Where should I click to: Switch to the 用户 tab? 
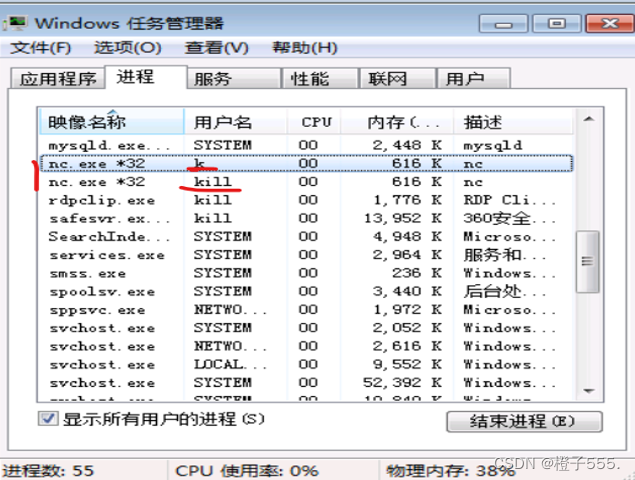[x=473, y=78]
